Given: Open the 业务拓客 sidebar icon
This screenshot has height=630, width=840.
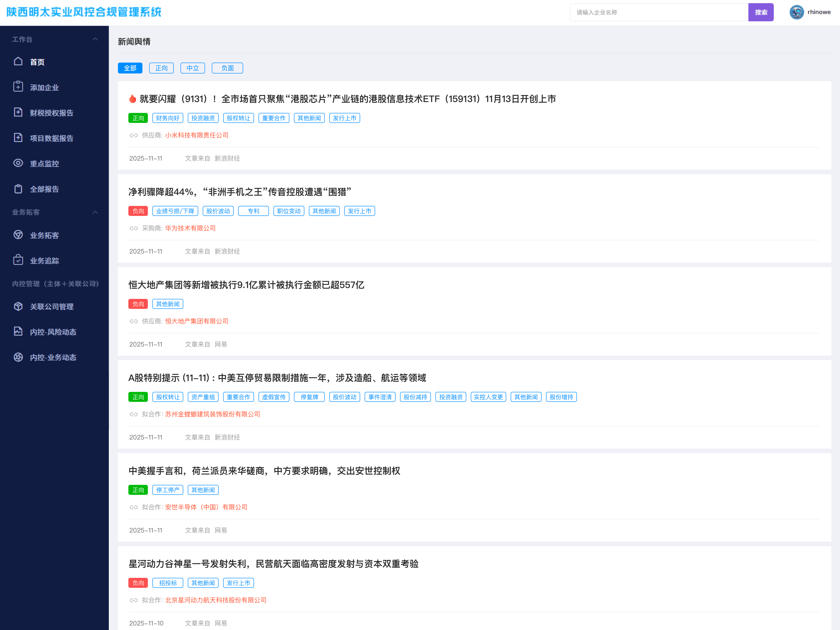Looking at the screenshot, I should pos(18,235).
